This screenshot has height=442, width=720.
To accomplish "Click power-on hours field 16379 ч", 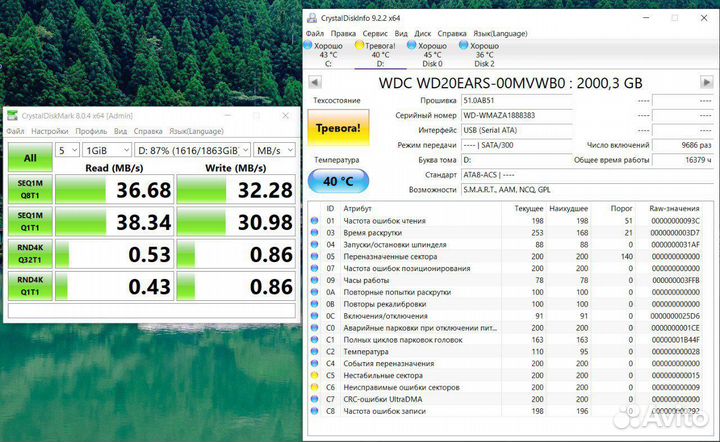I will click(x=683, y=160).
